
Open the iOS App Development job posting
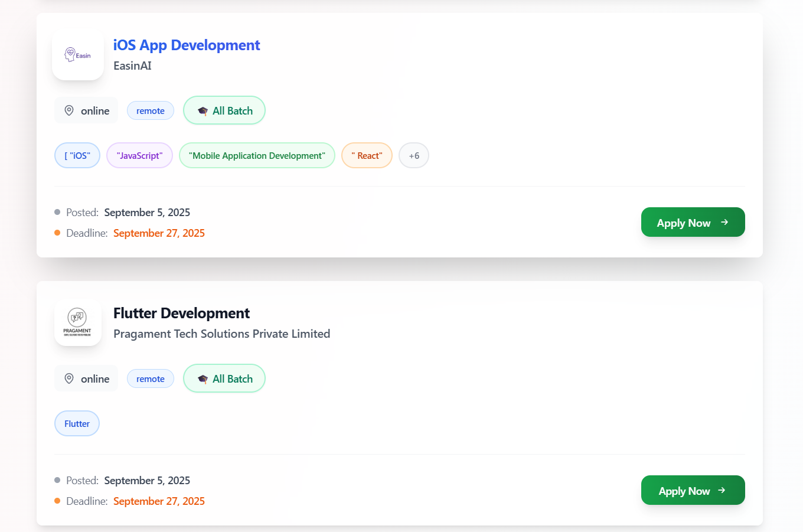point(187,45)
